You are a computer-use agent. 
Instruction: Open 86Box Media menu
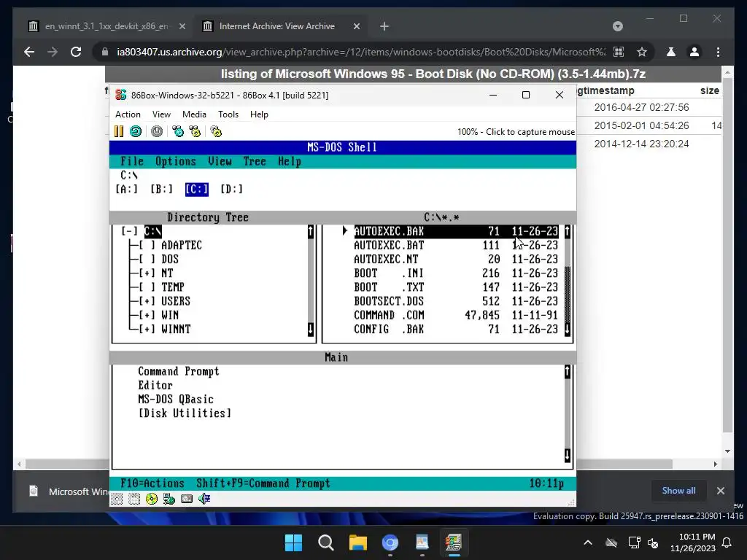(x=194, y=114)
